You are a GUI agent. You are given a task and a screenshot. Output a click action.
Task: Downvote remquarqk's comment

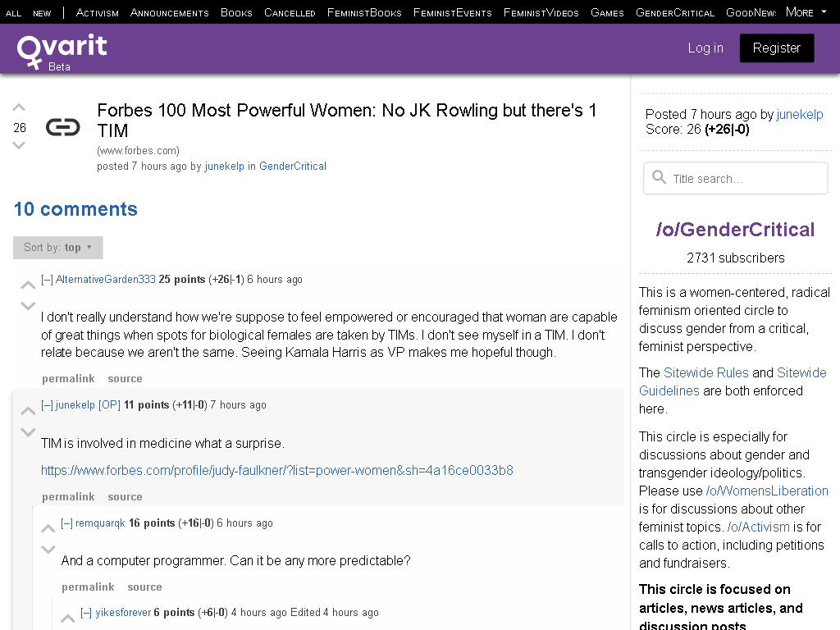(48, 549)
